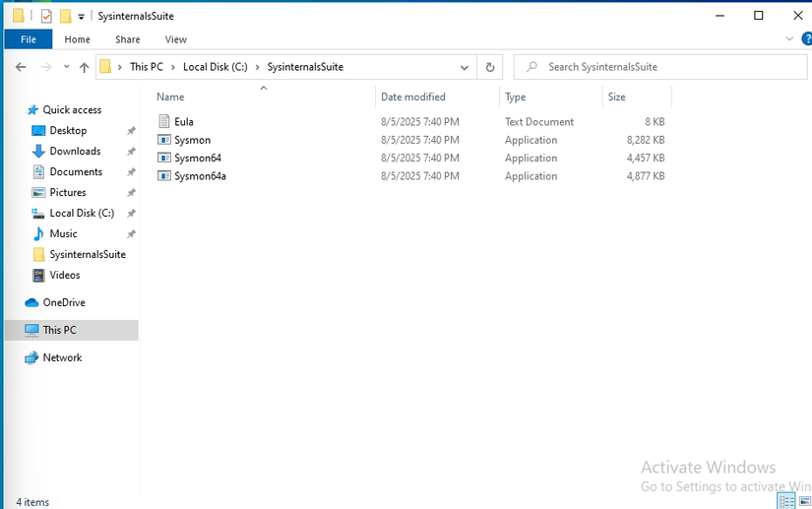Select the Sysmon application icon
This screenshot has width=812, height=509.
click(x=164, y=139)
